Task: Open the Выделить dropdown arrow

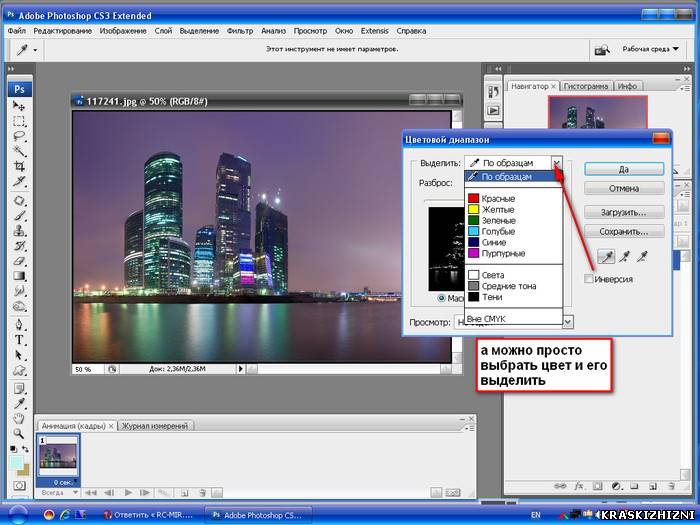Action: pos(557,163)
